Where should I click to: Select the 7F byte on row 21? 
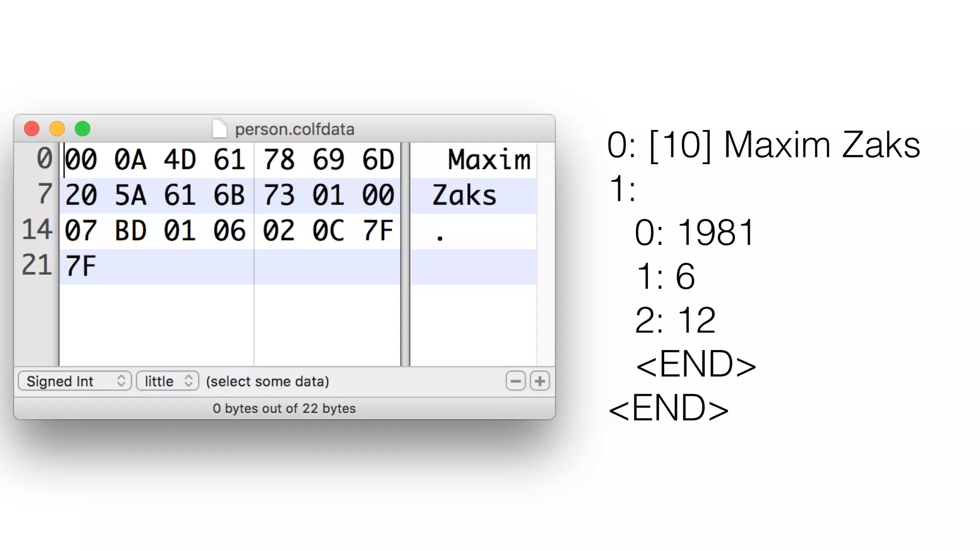point(80,266)
